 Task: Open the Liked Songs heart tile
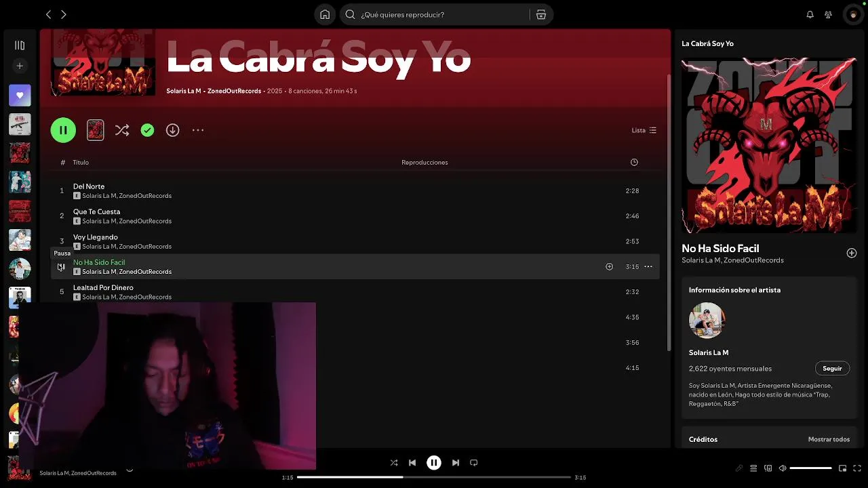tap(20, 96)
